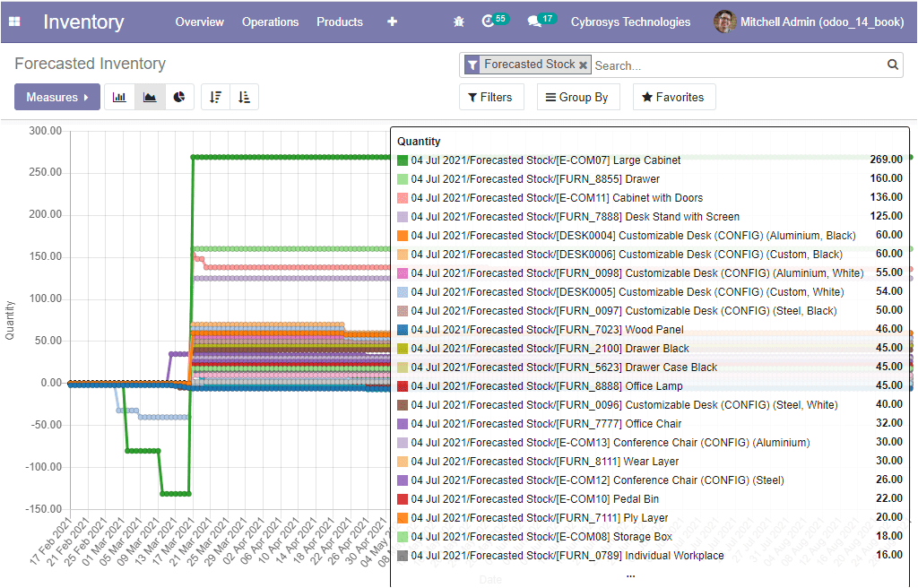Click '[DESK0006] Customizable Desk (Custom, Black)' row
This screenshot has width=918, height=588.
[x=650, y=254]
